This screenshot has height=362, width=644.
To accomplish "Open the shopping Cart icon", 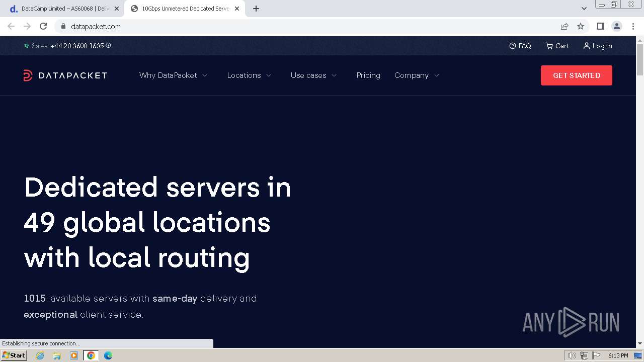I will click(x=549, y=46).
